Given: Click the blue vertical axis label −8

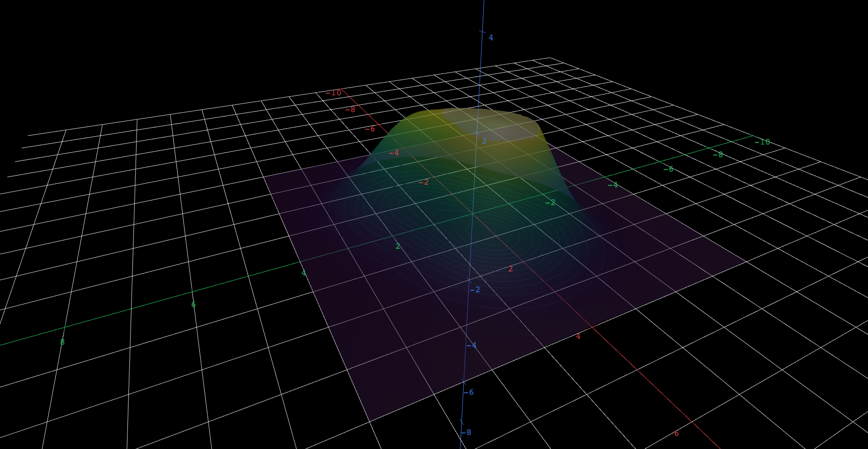Looking at the screenshot, I should (466, 432).
